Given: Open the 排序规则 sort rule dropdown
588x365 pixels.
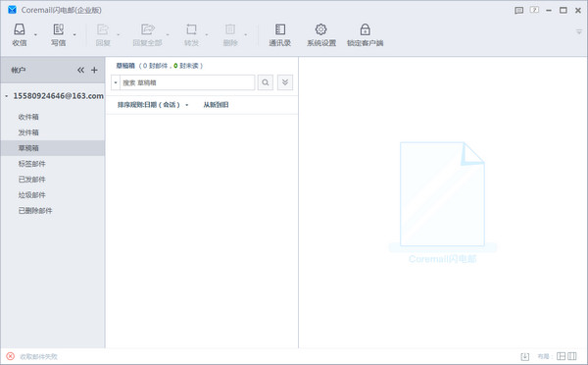Looking at the screenshot, I should (153, 105).
